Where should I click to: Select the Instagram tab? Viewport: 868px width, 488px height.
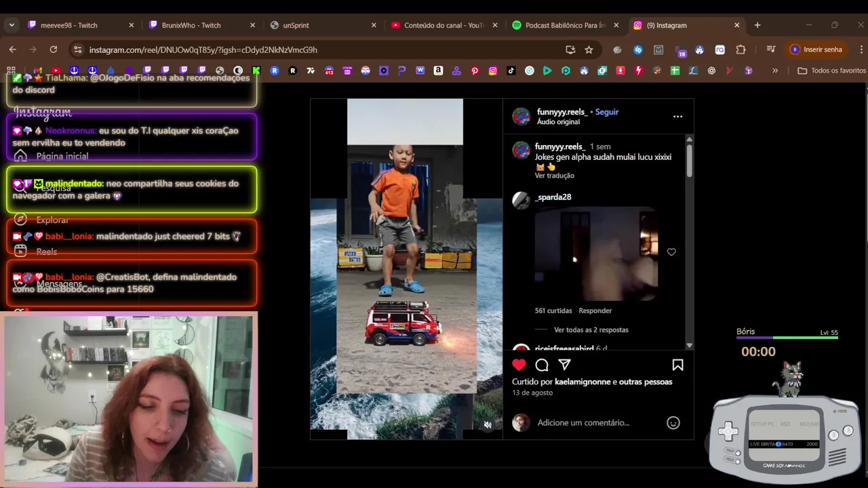(686, 25)
